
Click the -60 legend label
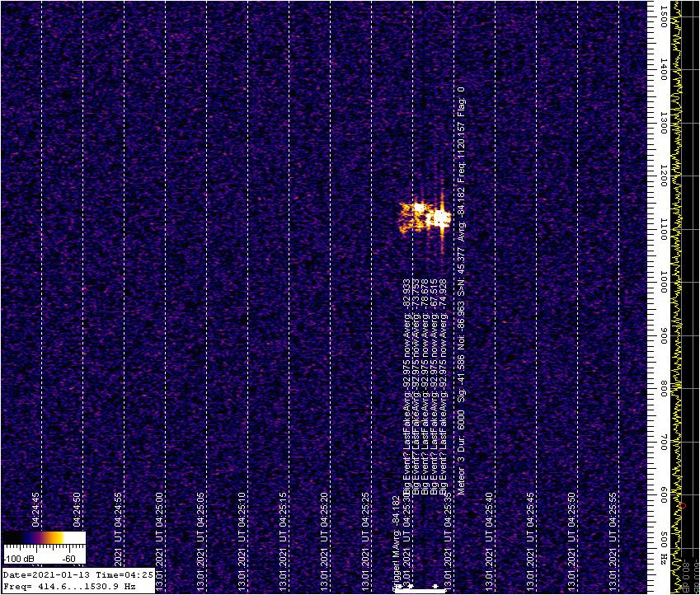click(x=68, y=559)
